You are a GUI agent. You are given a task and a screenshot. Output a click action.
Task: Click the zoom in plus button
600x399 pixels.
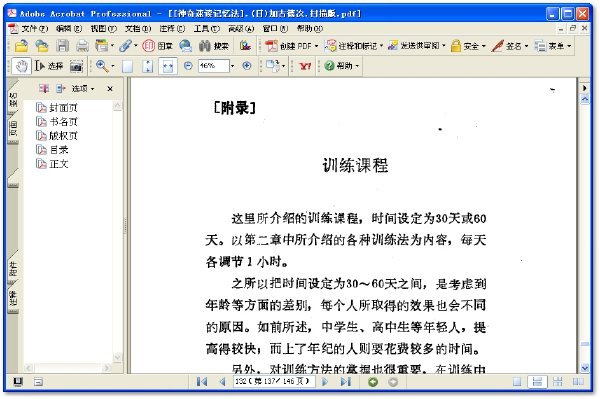click(x=247, y=66)
